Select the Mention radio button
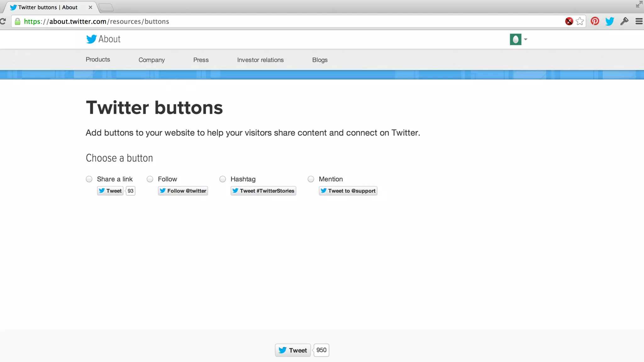 311,179
